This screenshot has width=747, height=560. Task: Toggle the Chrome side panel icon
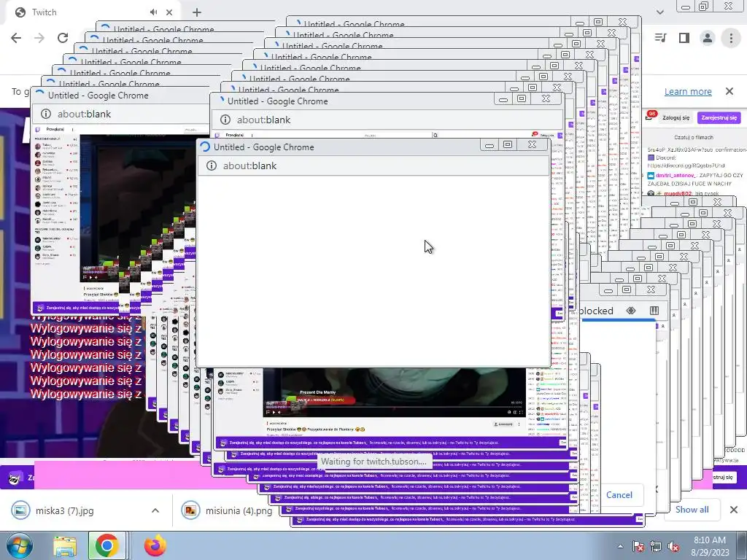click(x=684, y=38)
